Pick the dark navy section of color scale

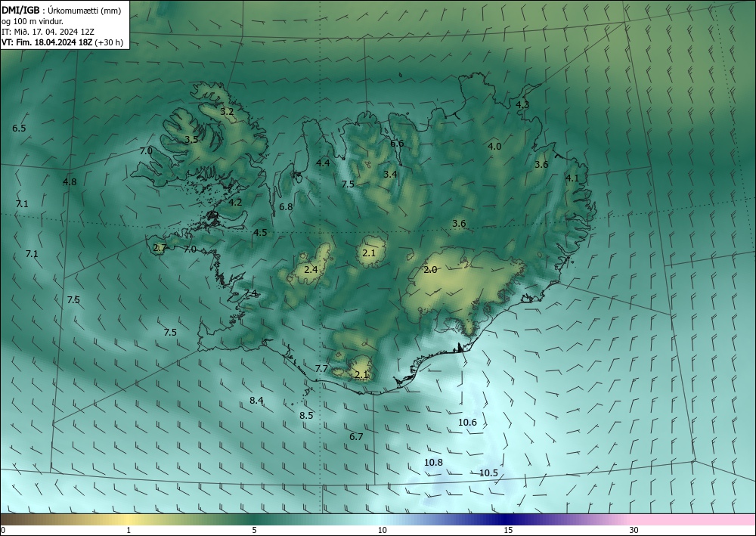click(x=507, y=519)
